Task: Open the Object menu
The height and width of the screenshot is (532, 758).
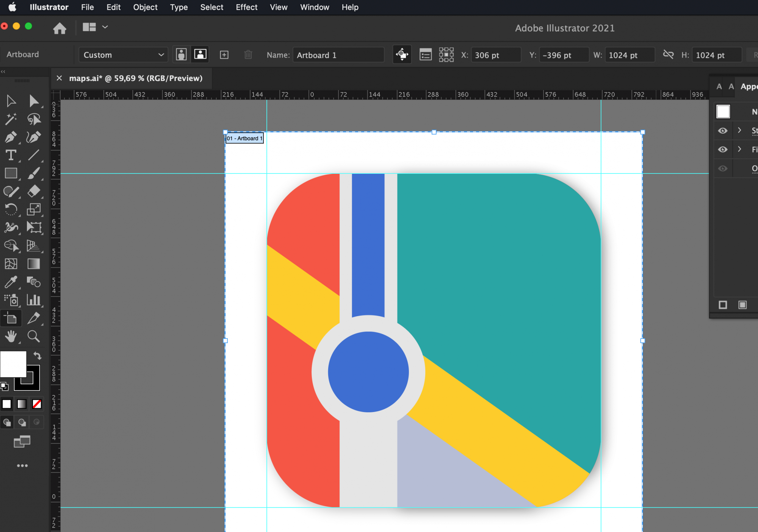Action: [145, 7]
